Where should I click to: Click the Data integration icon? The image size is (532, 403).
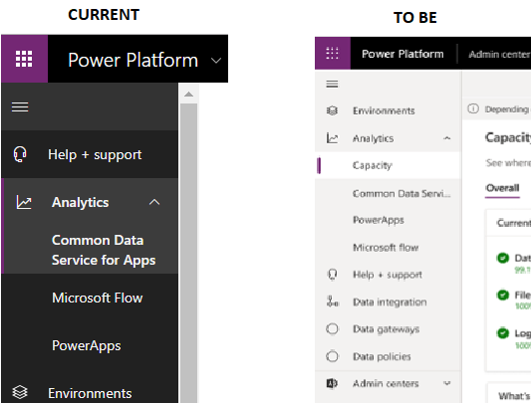332,301
